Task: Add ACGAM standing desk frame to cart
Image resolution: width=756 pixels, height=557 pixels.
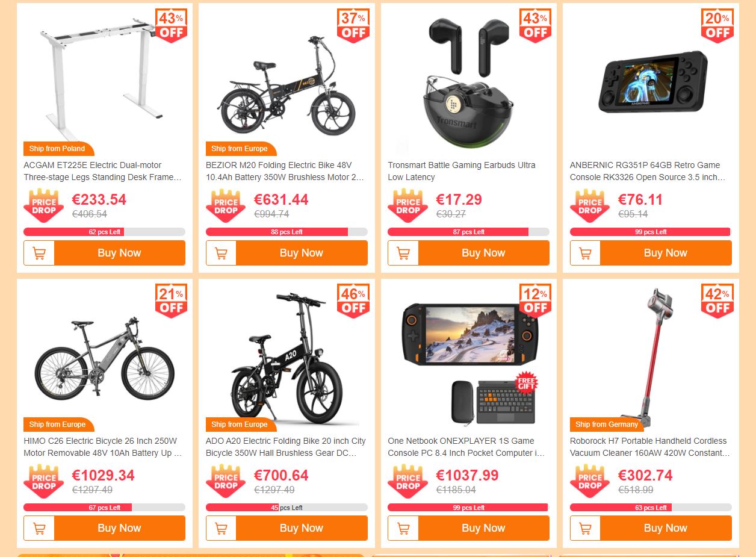Action: click(39, 253)
